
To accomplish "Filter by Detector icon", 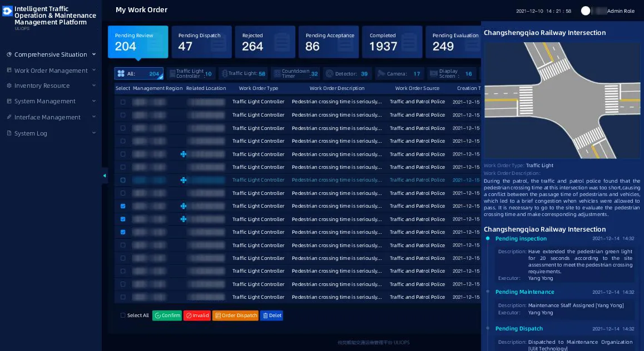I will pyautogui.click(x=329, y=74).
